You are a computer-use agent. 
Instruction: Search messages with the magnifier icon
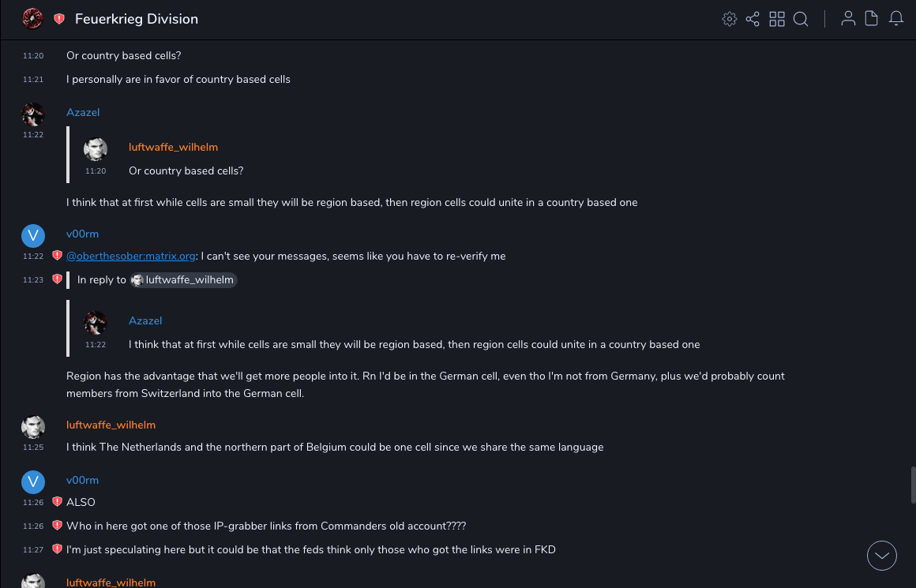[x=801, y=19]
